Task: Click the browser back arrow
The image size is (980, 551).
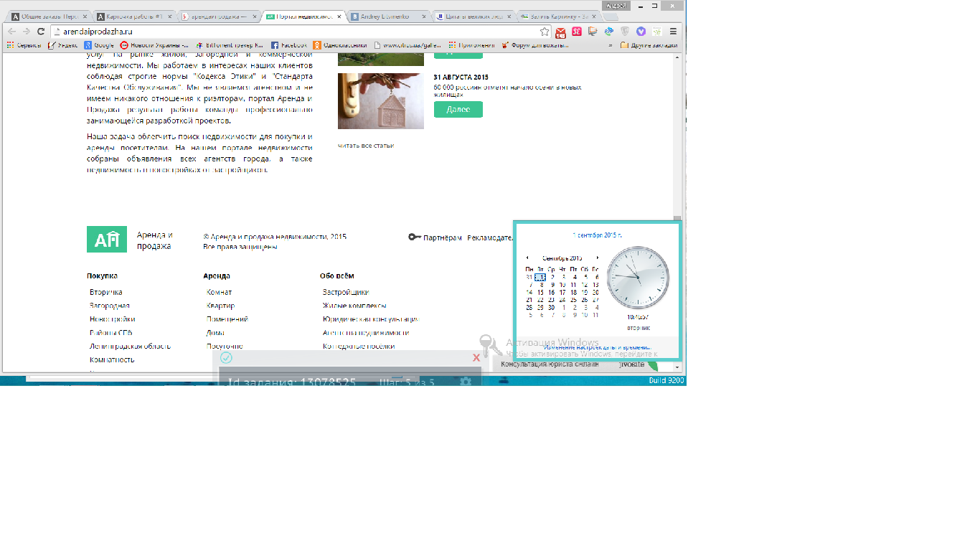Action: [x=12, y=32]
